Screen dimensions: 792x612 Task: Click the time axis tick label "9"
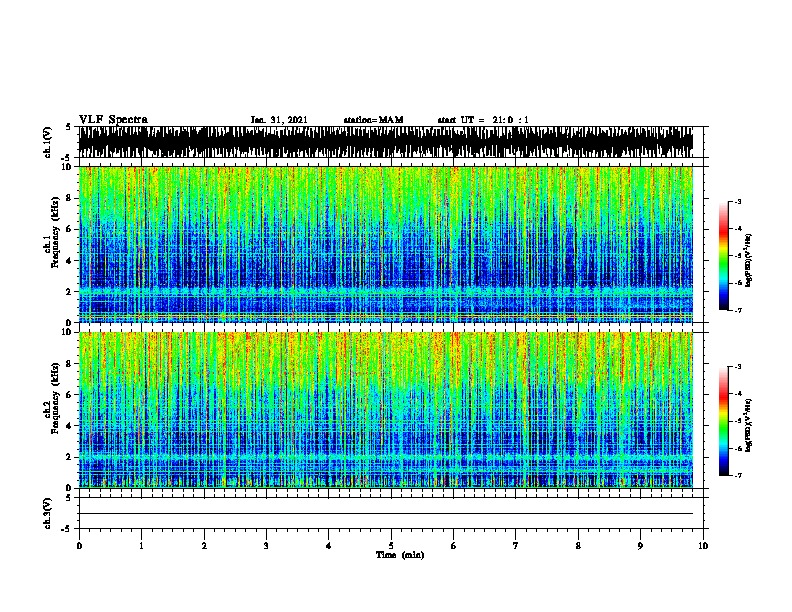click(x=640, y=546)
